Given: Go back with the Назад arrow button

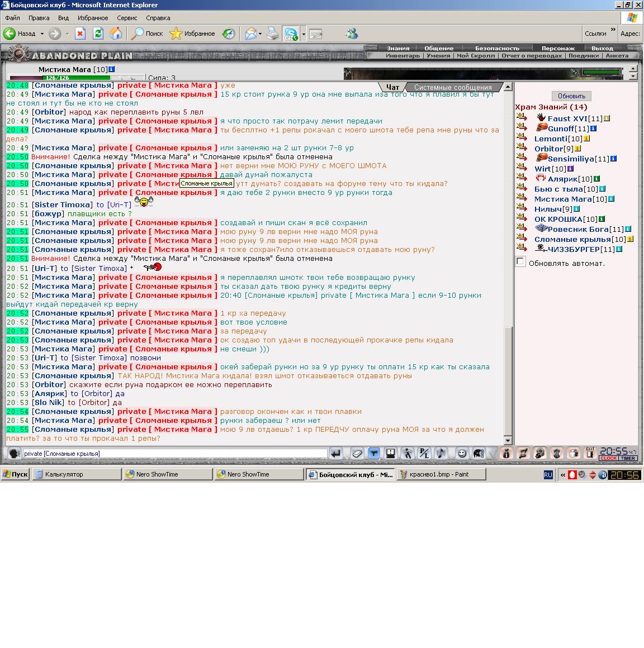Looking at the screenshot, I should [x=20, y=34].
